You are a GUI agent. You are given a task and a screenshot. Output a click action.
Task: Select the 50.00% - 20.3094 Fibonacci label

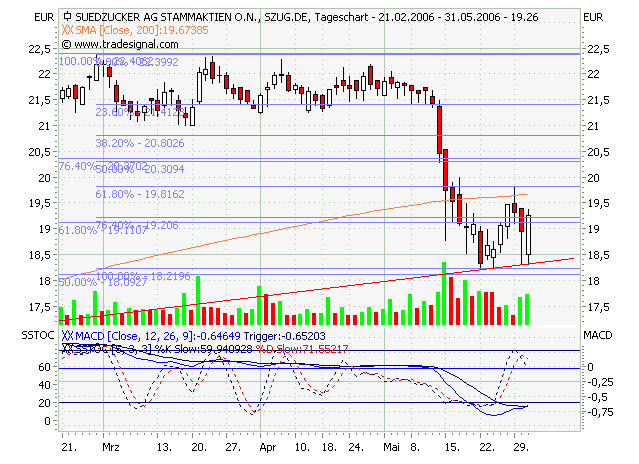[140, 169]
